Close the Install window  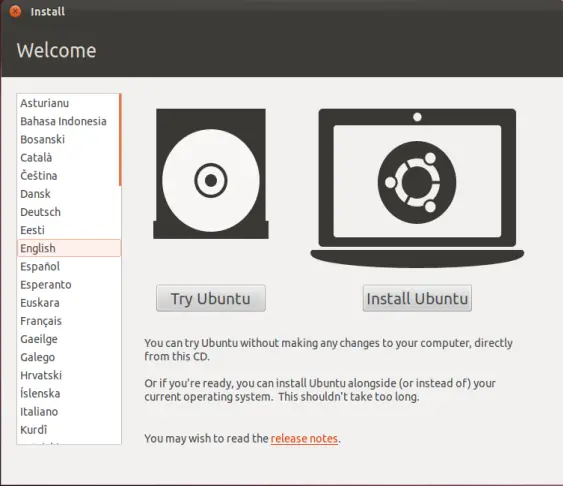(15, 11)
